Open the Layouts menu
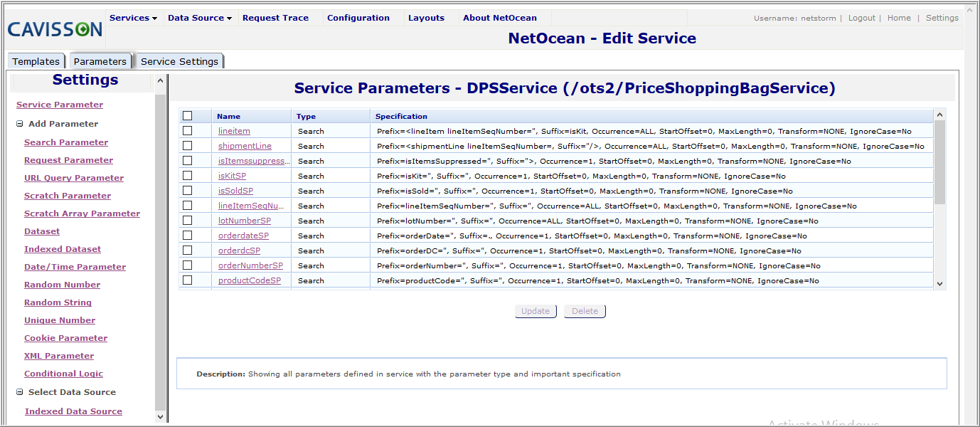Screen dimensions: 980x427 pos(426,18)
